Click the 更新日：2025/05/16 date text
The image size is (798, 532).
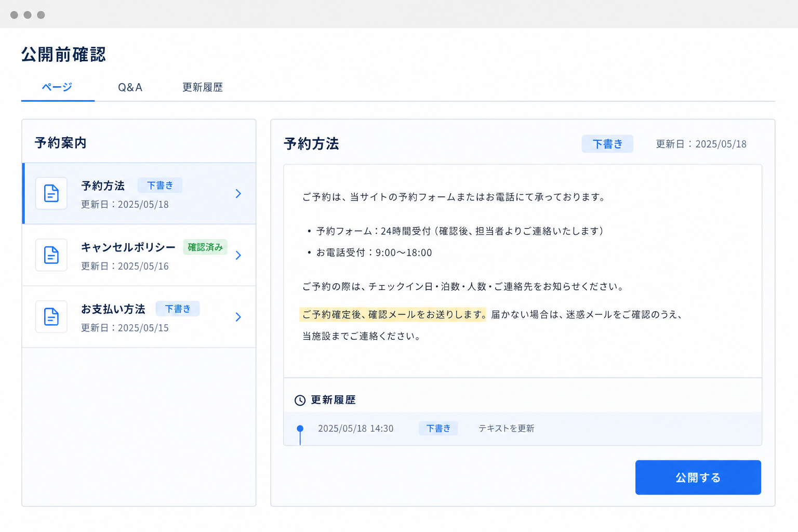click(125, 266)
